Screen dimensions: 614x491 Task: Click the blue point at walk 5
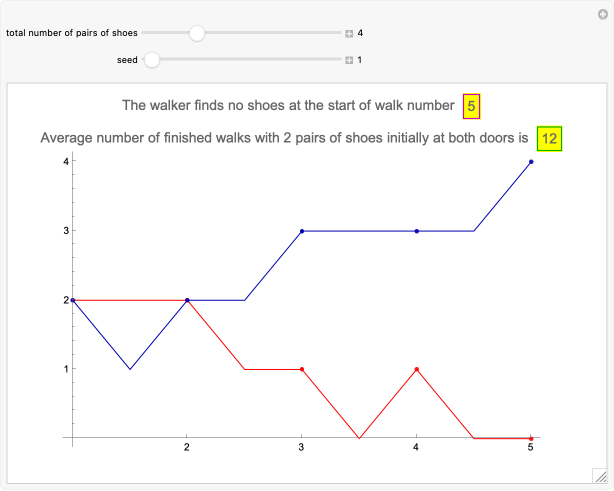coord(531,161)
